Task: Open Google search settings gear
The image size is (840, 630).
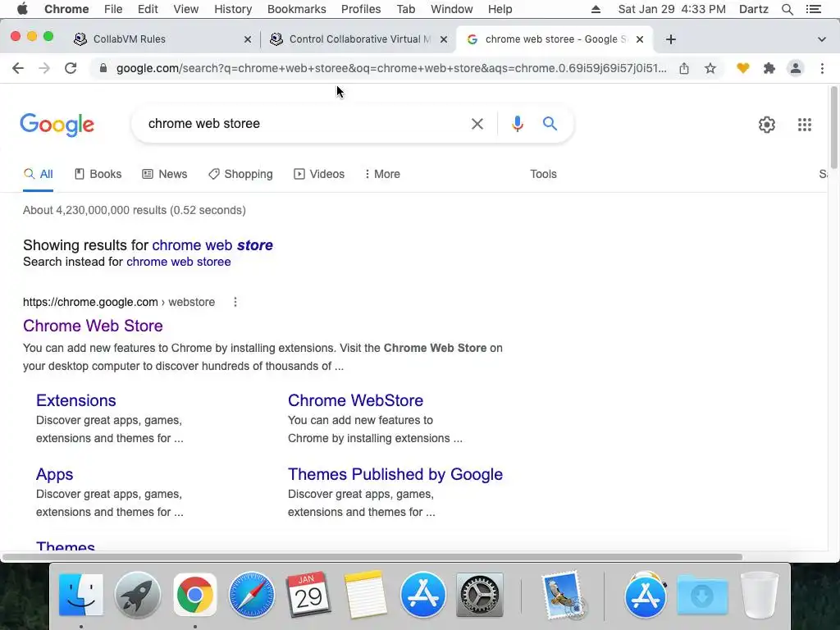Action: pos(767,125)
